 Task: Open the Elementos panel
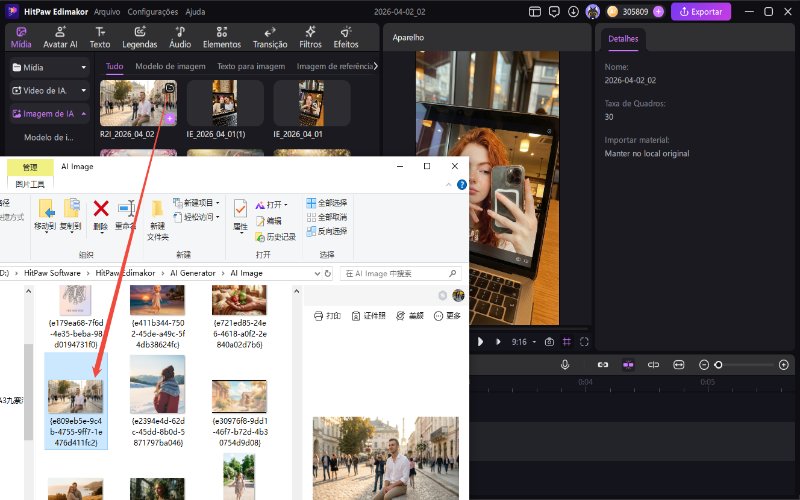(x=221, y=38)
